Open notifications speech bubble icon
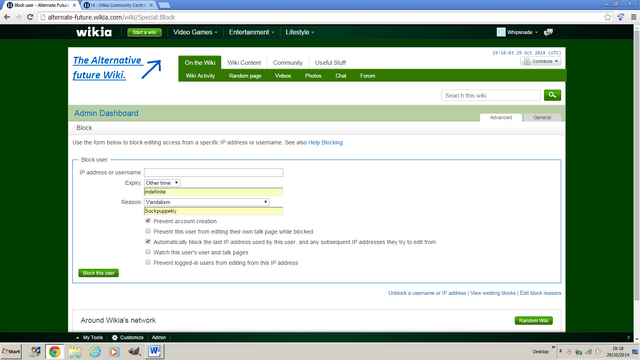The width and height of the screenshot is (640, 360). point(549,32)
